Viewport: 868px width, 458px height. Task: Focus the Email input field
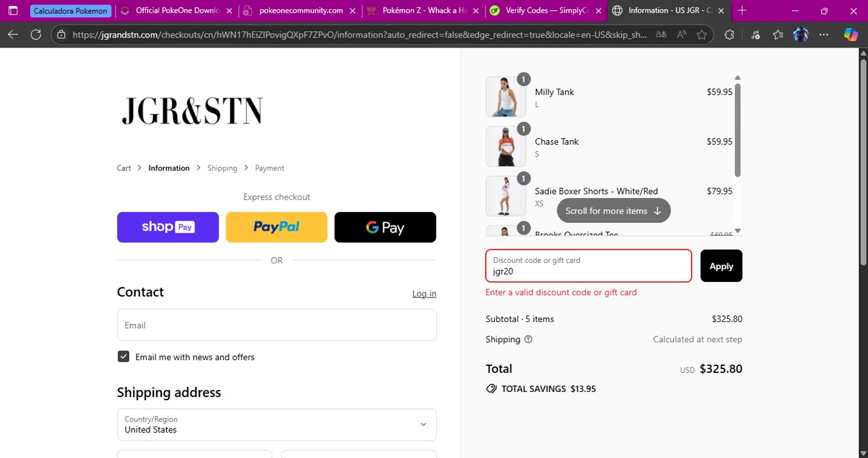277,325
